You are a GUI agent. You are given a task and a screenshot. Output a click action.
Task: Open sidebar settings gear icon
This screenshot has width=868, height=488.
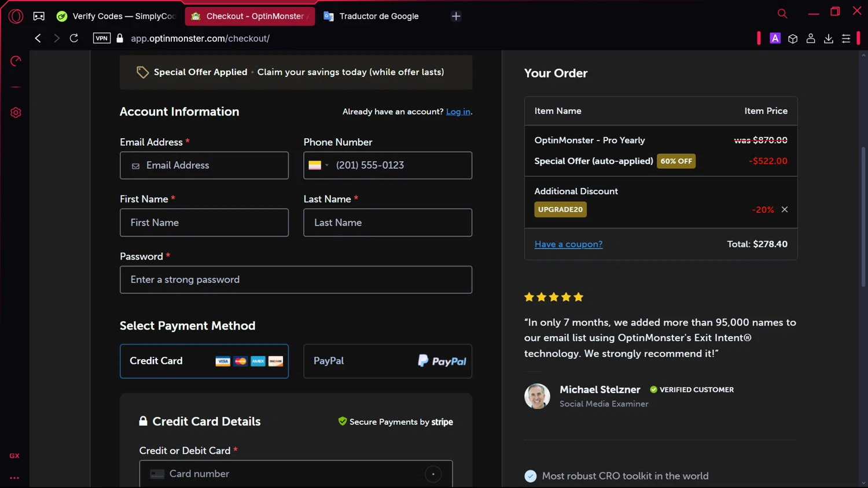[16, 113]
